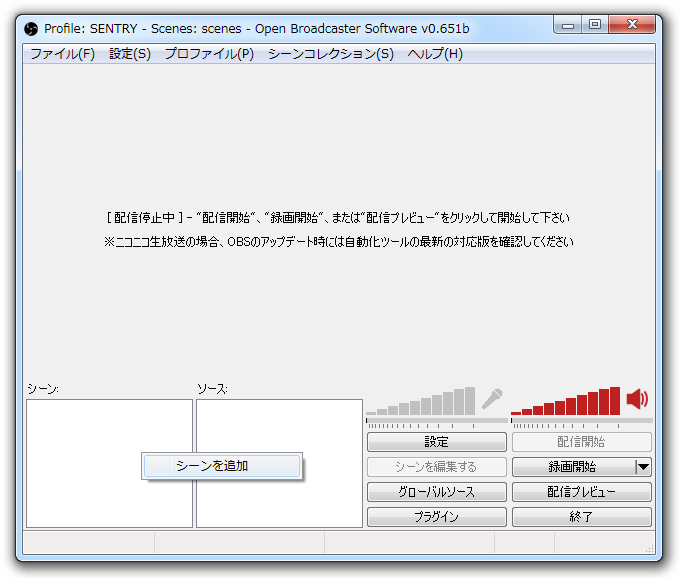
Task: Click the OBS logo in title bar
Action: pos(31,29)
